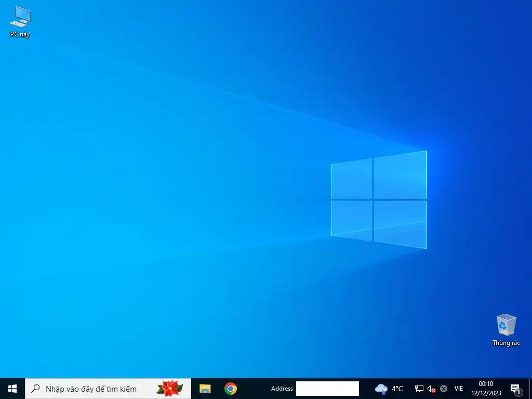The image size is (532, 399).
Task: Click the gray X circle tray icon
Action: click(x=444, y=389)
